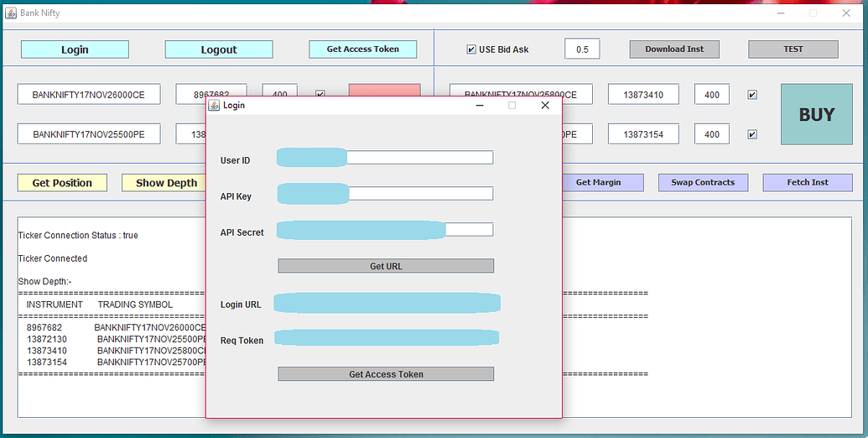Click the Swap Contracts button
This screenshot has height=438, width=868.
pos(702,182)
